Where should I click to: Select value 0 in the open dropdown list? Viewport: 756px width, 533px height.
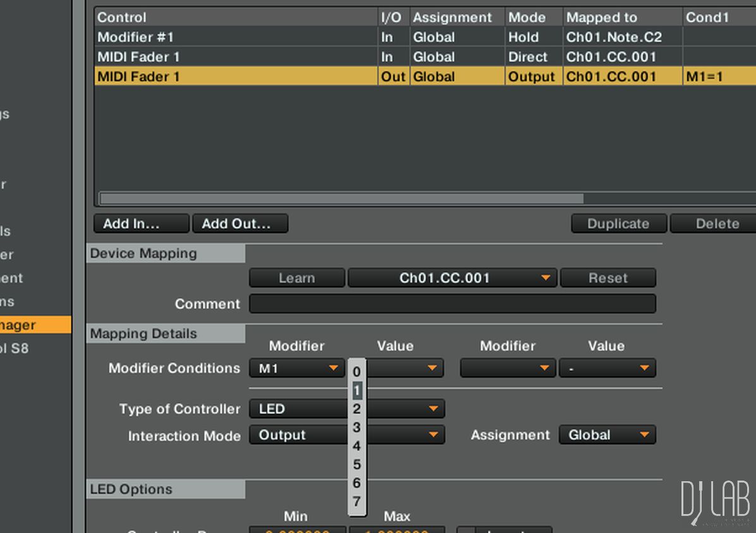click(357, 371)
